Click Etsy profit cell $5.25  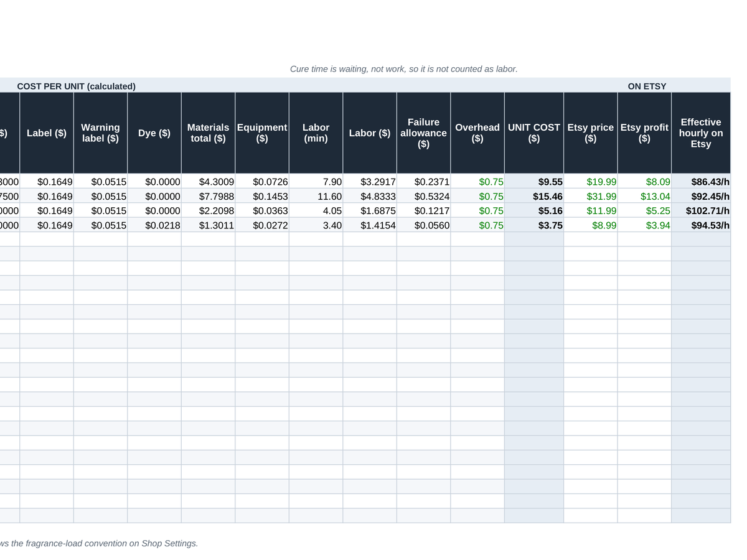point(644,210)
